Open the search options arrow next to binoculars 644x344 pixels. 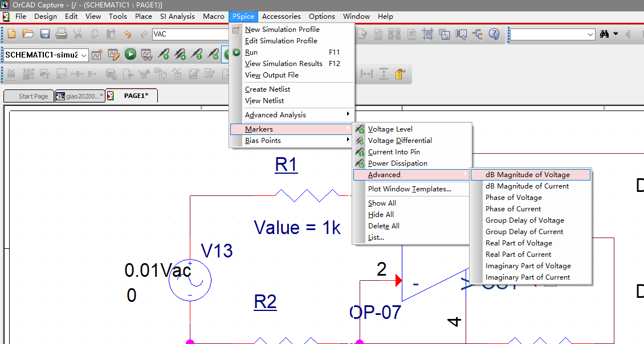click(616, 34)
